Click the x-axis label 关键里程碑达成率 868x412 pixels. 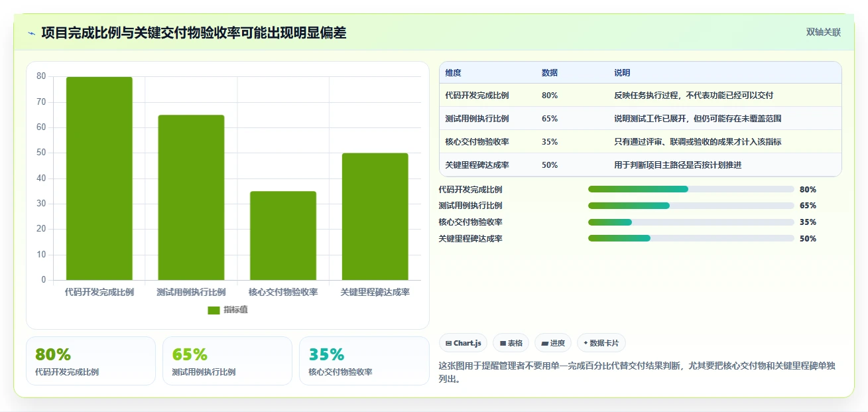tap(375, 293)
